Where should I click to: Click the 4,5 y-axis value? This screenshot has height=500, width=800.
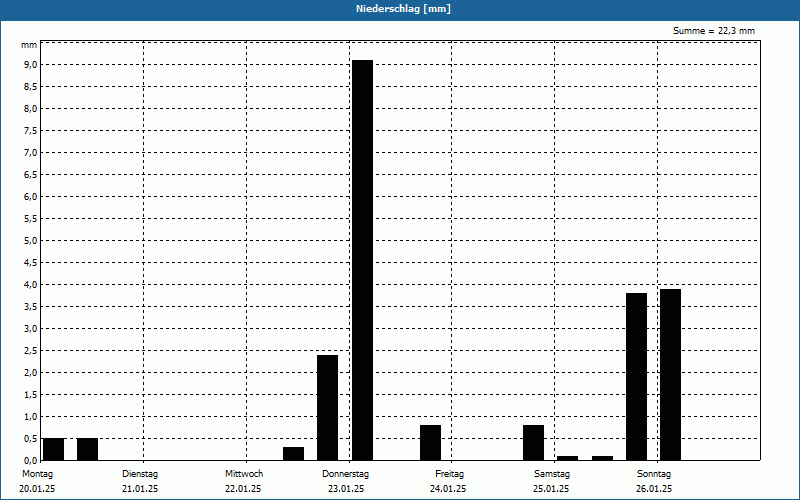coord(30,263)
